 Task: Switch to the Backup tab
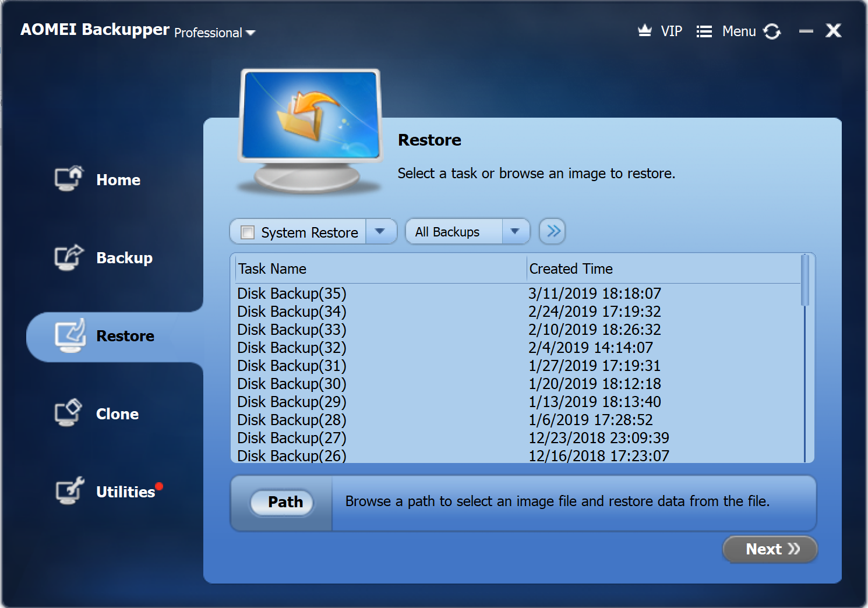point(124,258)
